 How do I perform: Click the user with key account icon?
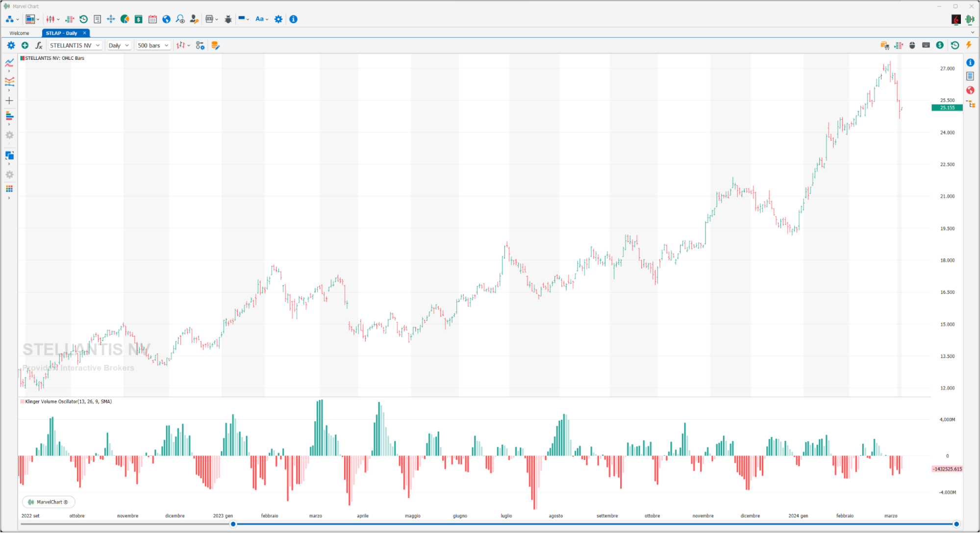pyautogui.click(x=194, y=19)
